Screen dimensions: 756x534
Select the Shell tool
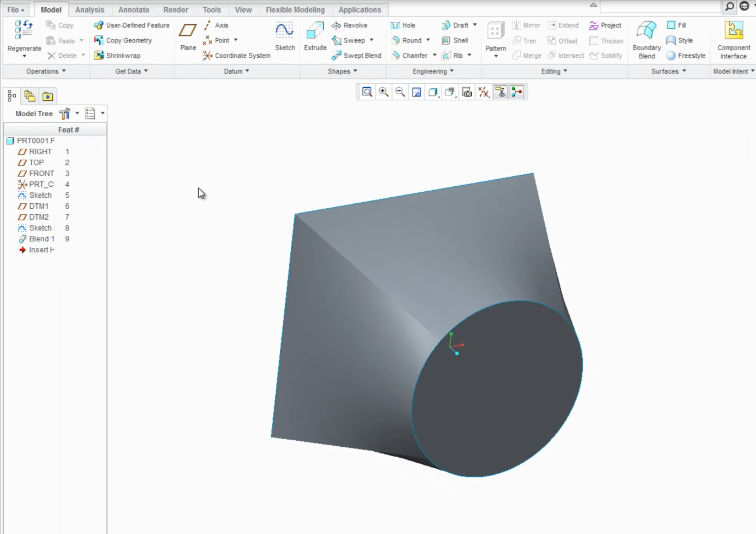455,40
